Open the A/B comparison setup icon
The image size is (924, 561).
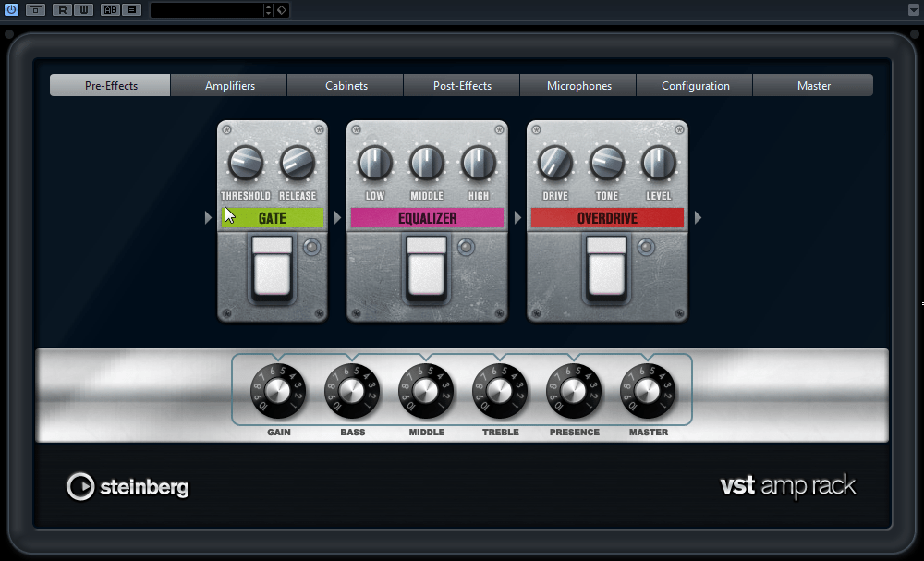coord(110,10)
